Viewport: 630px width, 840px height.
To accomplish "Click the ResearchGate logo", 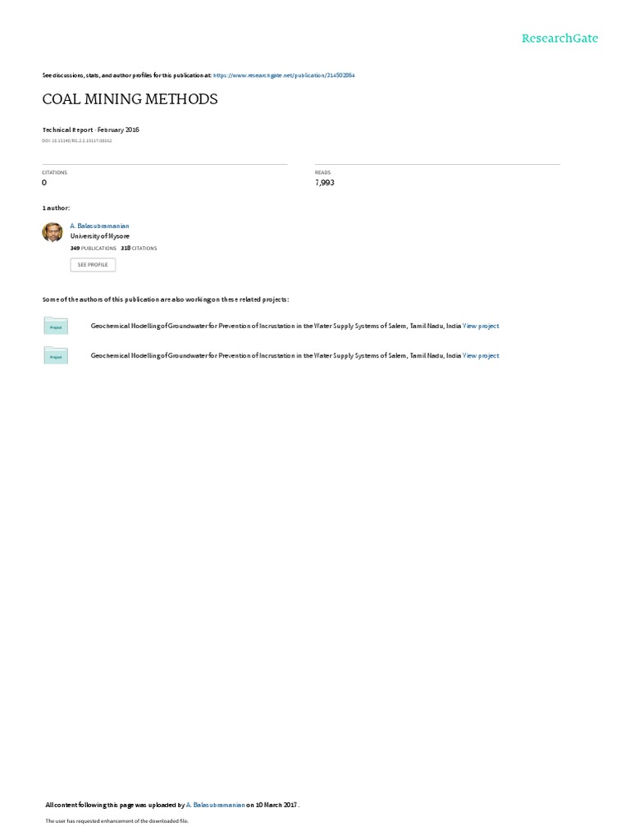I will pos(559,38).
